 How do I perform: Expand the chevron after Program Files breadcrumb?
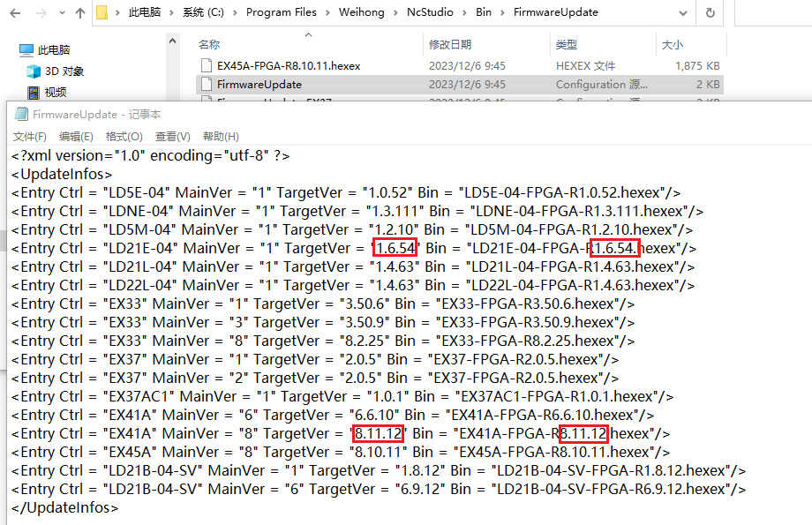tap(327, 12)
